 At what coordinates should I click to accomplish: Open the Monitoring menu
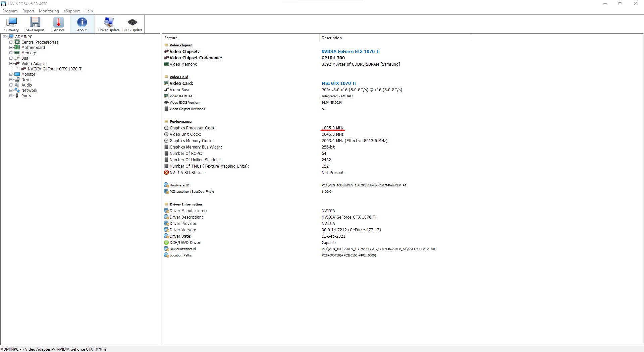(x=49, y=11)
